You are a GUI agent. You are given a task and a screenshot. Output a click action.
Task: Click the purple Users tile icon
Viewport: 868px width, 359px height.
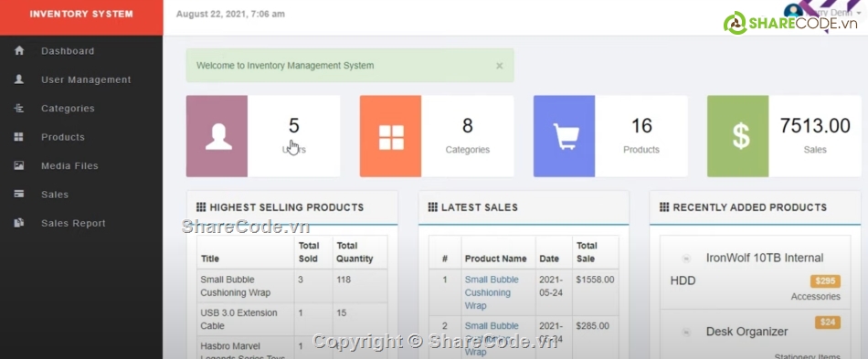point(217,136)
